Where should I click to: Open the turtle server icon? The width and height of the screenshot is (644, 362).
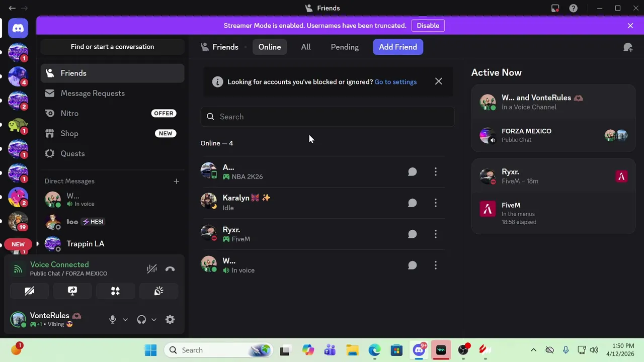pyautogui.click(x=18, y=125)
